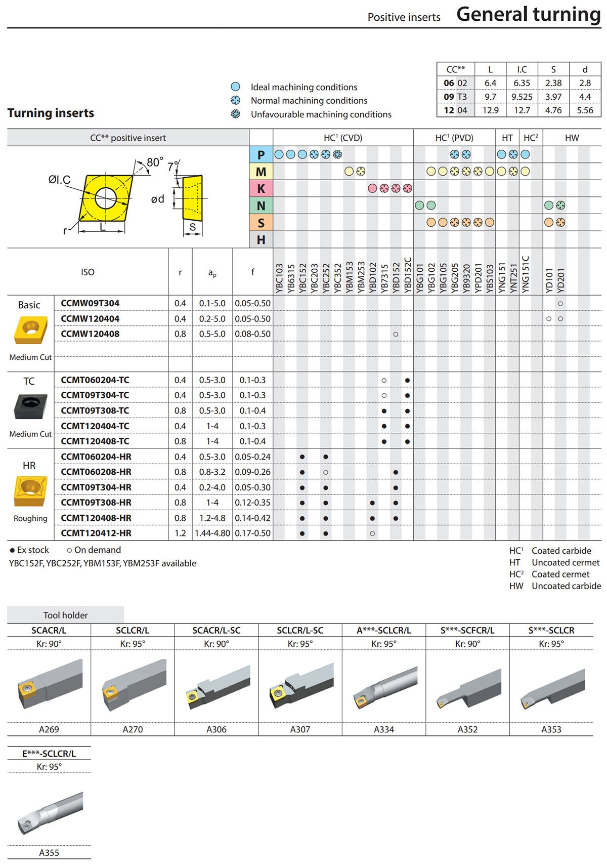Click the on-demand circle in the CCMW09T304 row
Viewport: 607px width, 868px height.
pyautogui.click(x=560, y=304)
